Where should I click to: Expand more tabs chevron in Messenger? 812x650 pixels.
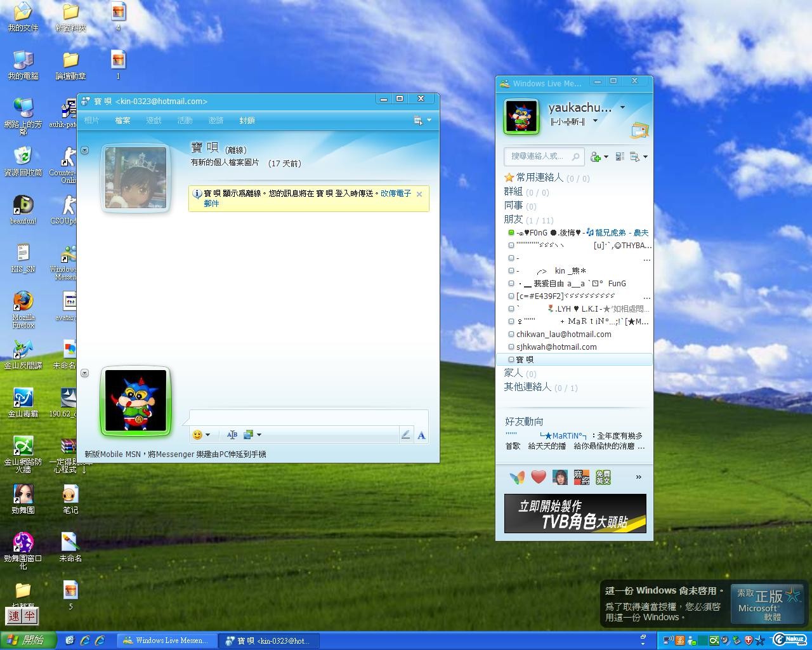coord(638,477)
